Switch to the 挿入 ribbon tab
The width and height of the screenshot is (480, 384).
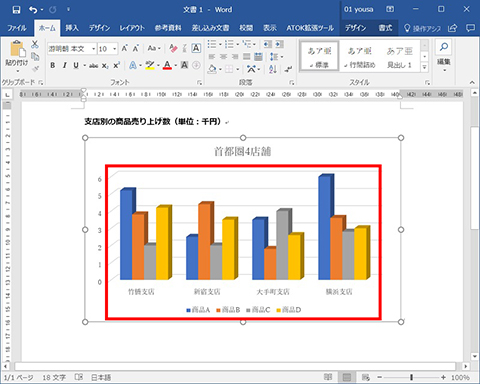coord(72,28)
